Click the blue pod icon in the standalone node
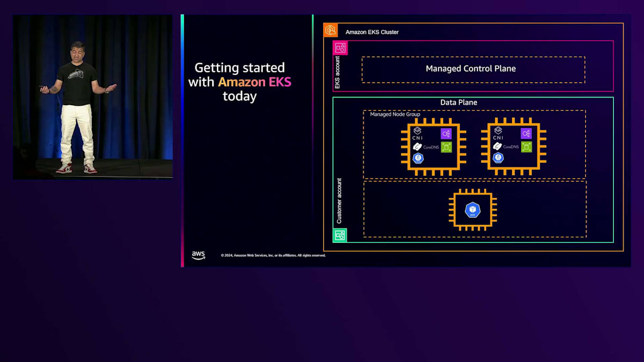644x362 pixels. (x=472, y=210)
